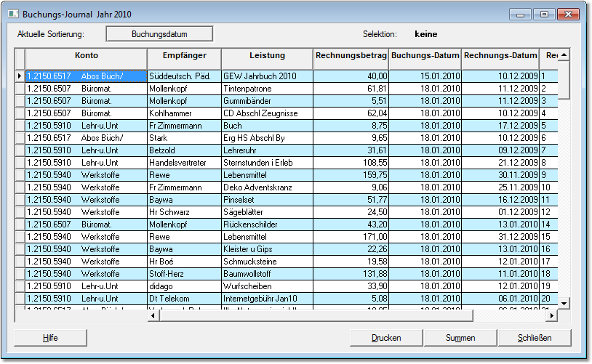592x364 pixels.
Task: Select the Internetgebühr Jan10 cell
Action: click(x=267, y=299)
